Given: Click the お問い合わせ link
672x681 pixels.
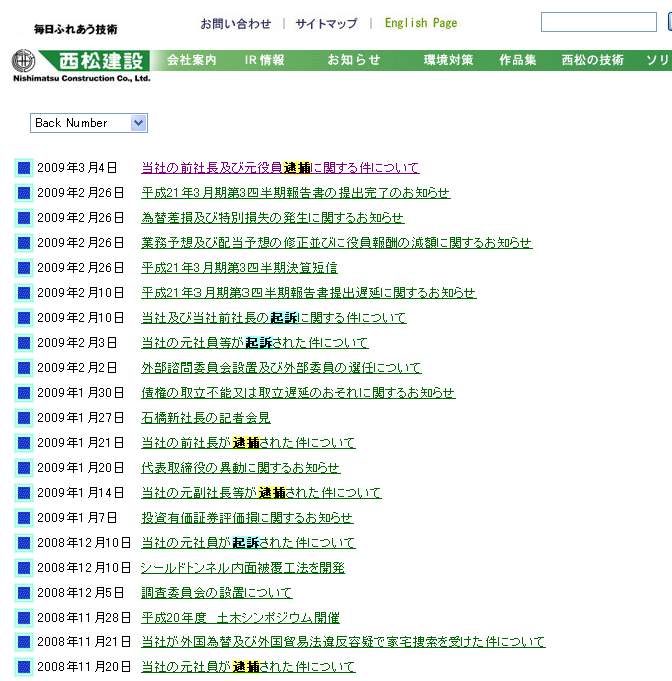Looking at the screenshot, I should click(x=235, y=23).
